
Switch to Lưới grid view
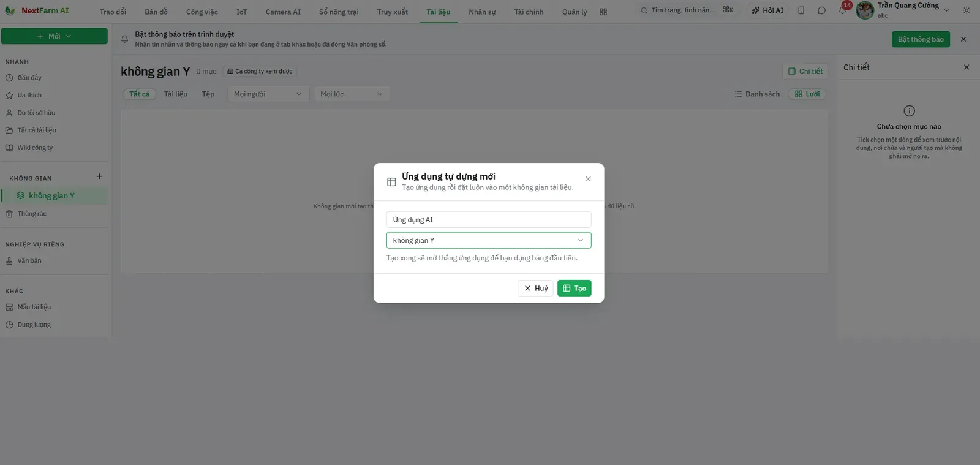click(807, 94)
